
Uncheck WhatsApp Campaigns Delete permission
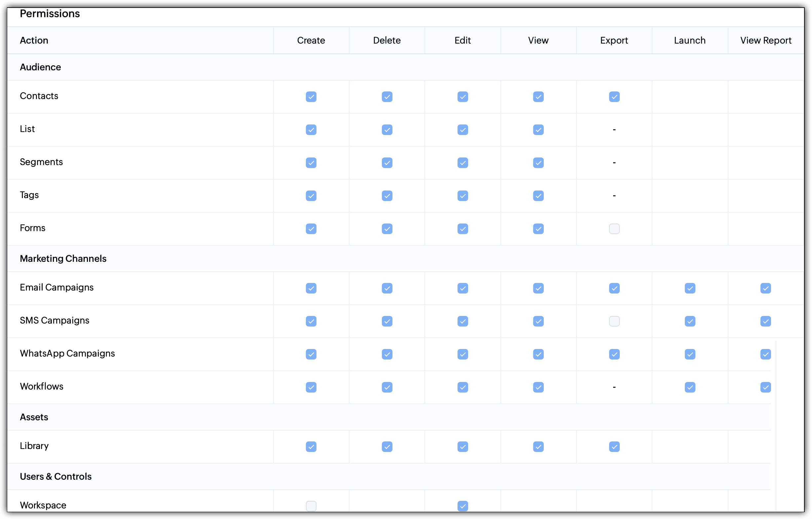[x=387, y=354]
